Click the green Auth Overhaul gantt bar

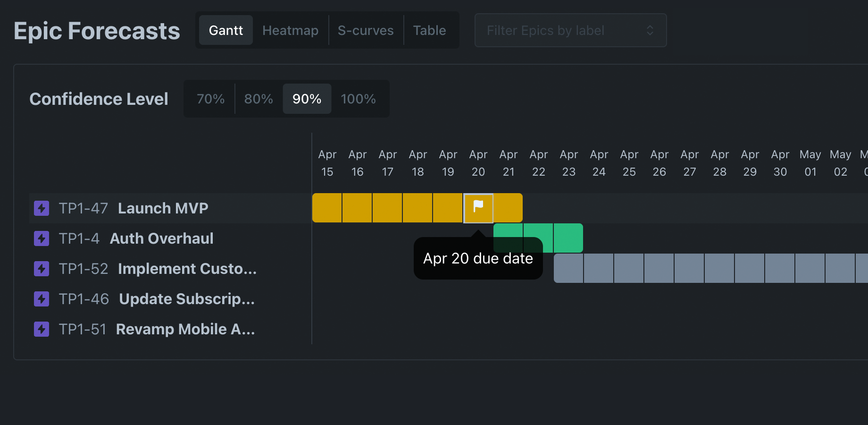(x=568, y=238)
